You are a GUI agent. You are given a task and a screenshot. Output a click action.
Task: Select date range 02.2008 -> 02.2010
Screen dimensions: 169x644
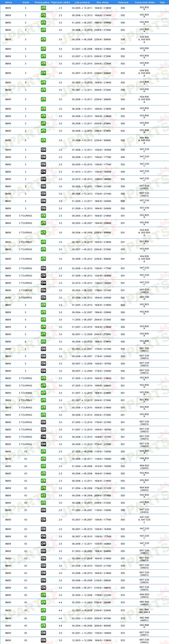pos(82,268)
